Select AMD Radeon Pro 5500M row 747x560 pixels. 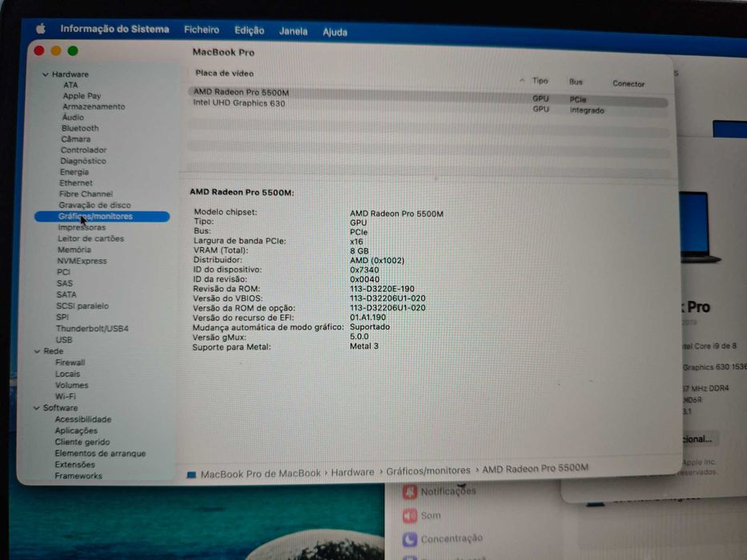[x=428, y=95]
